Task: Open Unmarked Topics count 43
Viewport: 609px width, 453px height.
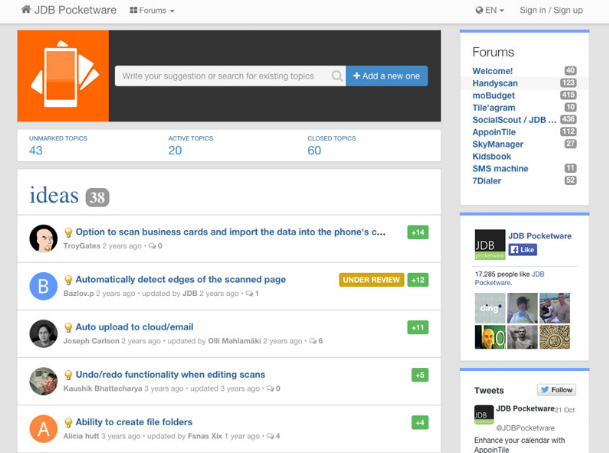Action: tap(36, 150)
